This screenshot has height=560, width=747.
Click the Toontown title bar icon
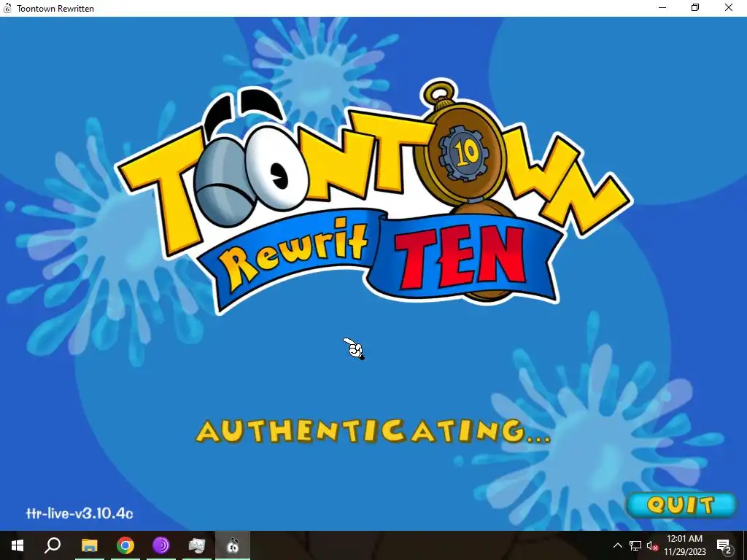[x=7, y=8]
